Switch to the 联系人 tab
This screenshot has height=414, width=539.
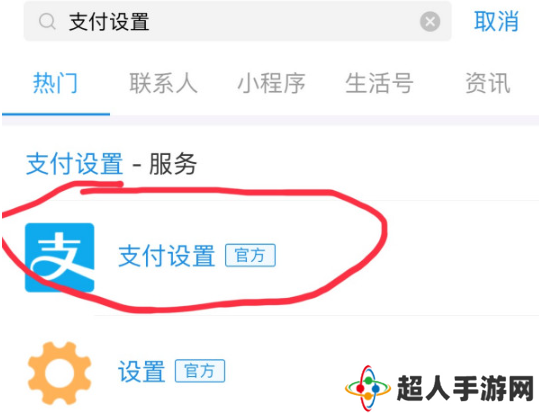[x=163, y=83]
